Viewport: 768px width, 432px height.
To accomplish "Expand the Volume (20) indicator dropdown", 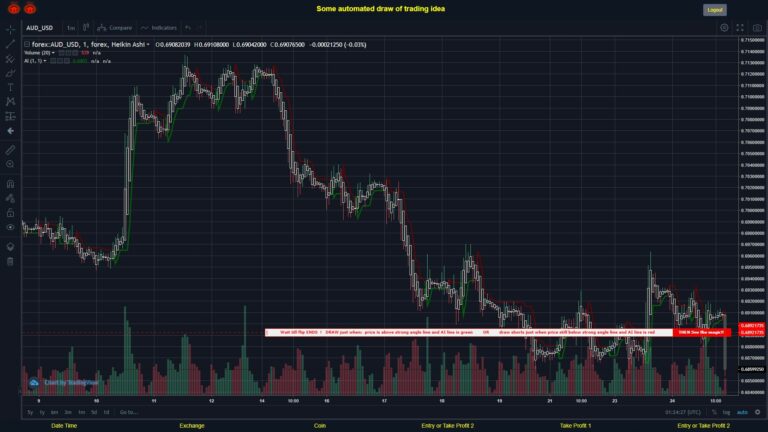I will pyautogui.click(x=53, y=53).
